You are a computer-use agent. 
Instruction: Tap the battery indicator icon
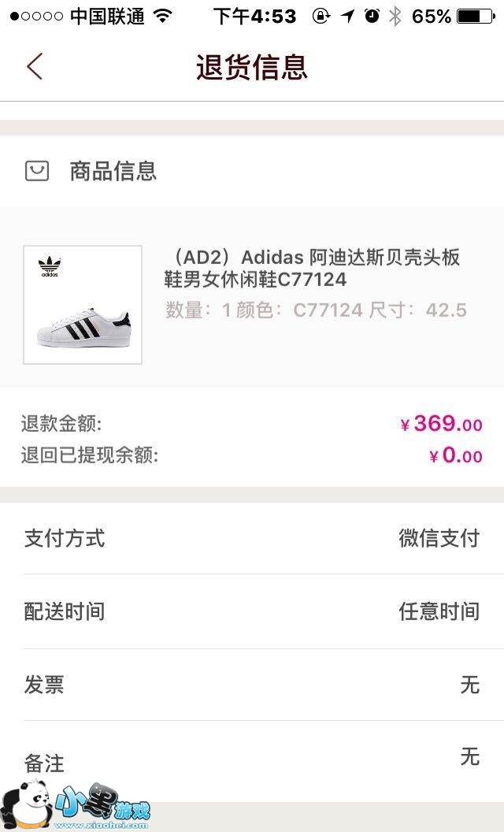475,16
